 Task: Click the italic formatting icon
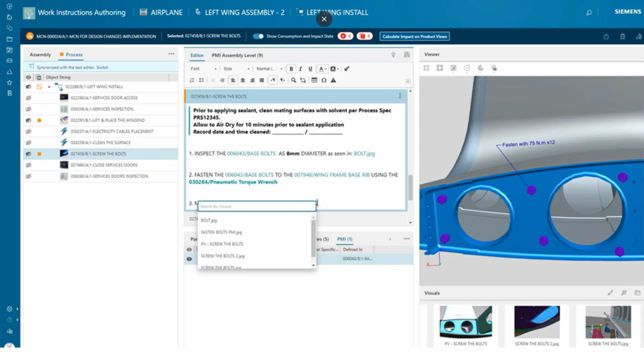[x=301, y=69]
